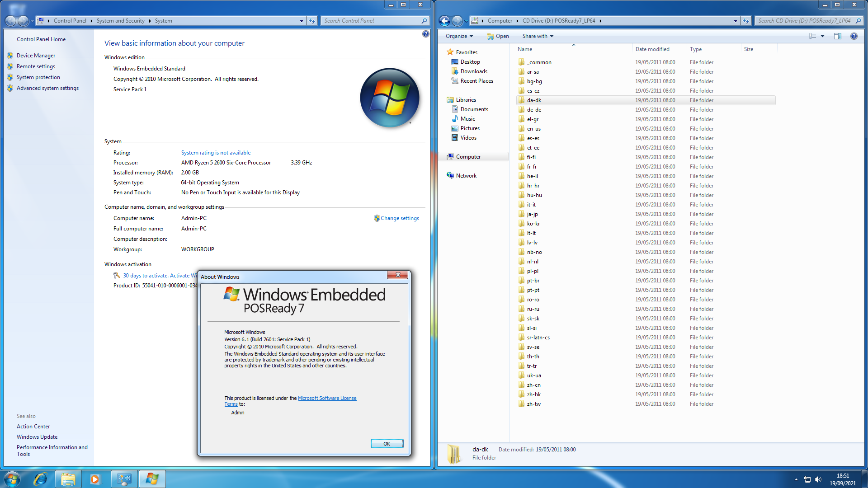Click System rating is not available link

(x=216, y=153)
